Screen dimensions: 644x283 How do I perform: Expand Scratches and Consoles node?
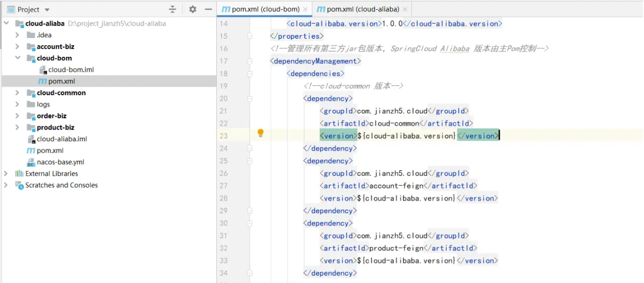7,185
